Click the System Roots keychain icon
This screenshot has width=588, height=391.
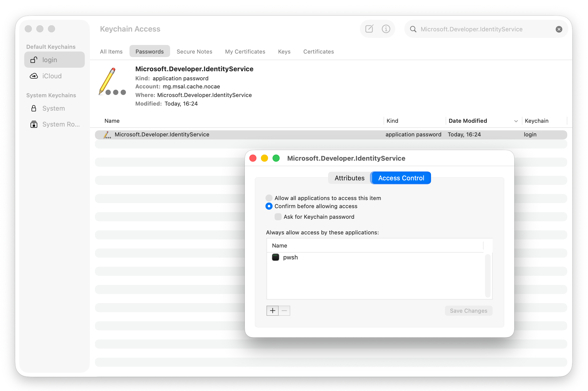coord(34,124)
